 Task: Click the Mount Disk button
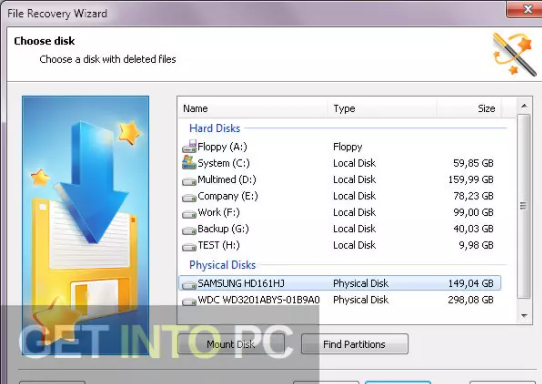(x=231, y=344)
